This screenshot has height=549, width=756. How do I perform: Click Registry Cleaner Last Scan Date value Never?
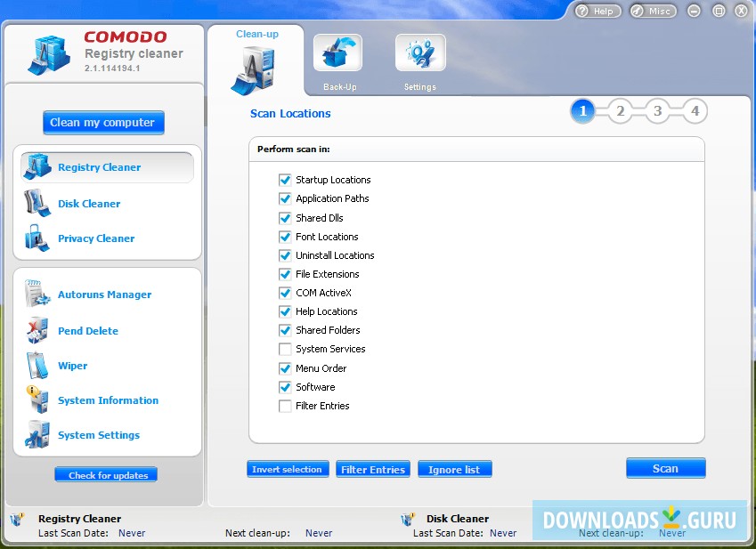pos(132,533)
